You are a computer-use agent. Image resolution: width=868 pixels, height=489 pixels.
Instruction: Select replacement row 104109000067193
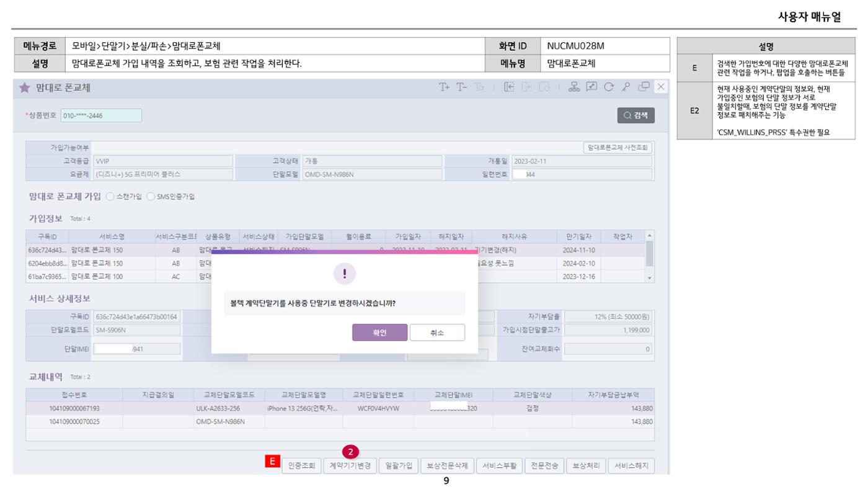coord(340,408)
